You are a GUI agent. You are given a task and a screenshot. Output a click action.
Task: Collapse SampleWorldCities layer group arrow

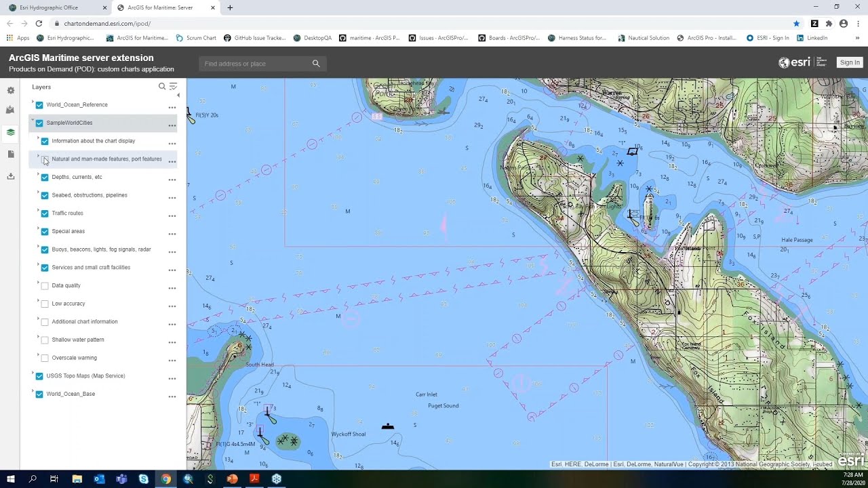click(33, 120)
